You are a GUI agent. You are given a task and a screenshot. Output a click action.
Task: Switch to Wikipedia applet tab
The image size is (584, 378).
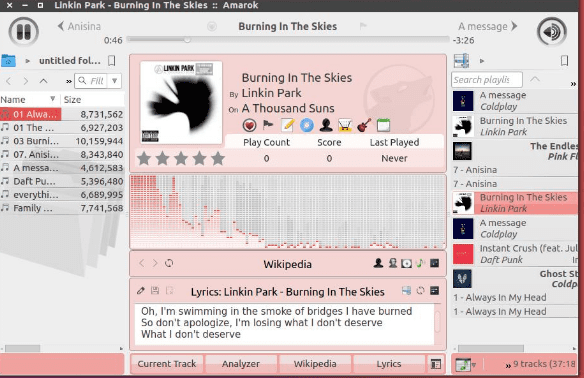click(x=315, y=364)
